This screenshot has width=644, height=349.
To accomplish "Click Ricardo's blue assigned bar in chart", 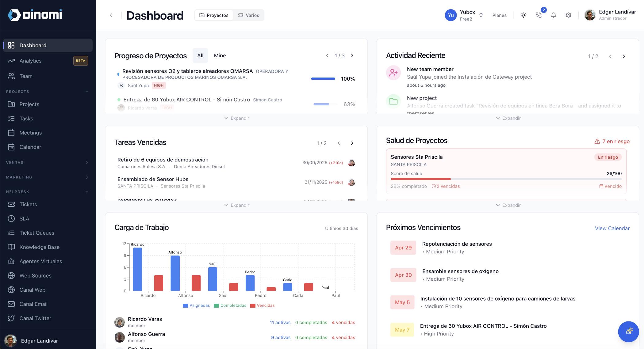I will tap(137, 269).
